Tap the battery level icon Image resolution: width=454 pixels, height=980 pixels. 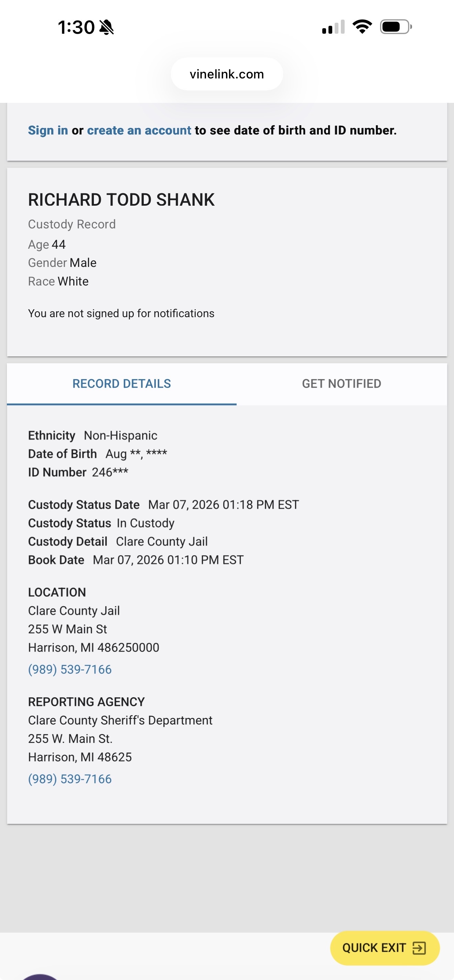point(396,27)
